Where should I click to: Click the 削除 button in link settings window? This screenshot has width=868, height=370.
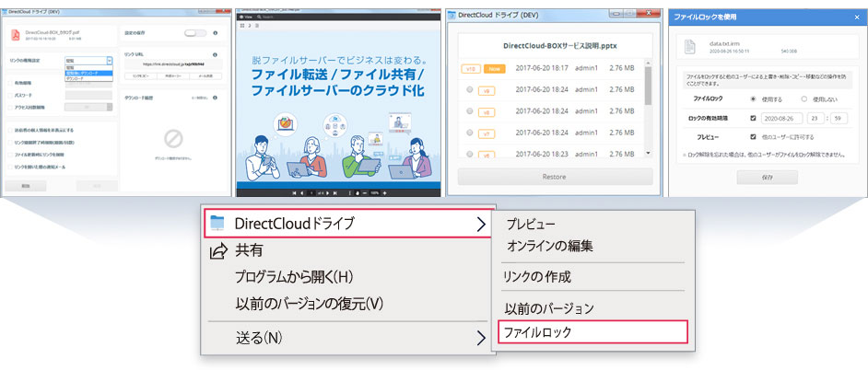(26, 186)
